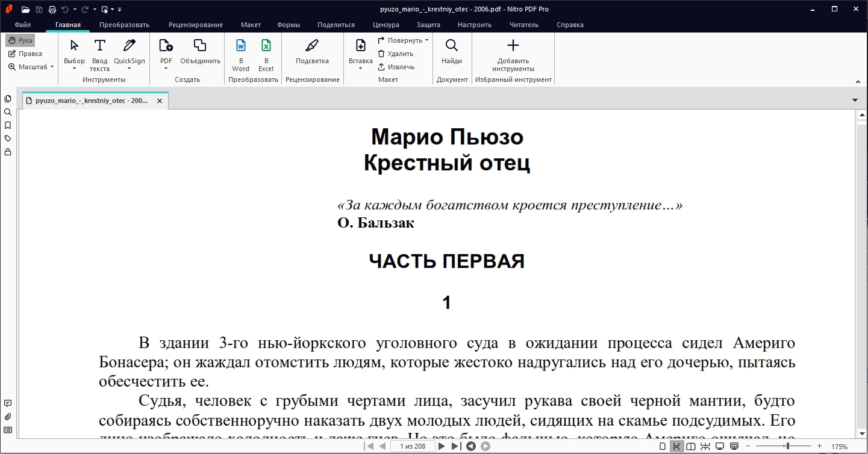Image resolution: width=868 pixels, height=454 pixels.
Task: Click the mouse mode icon in quick access bar
Action: pyautogui.click(x=105, y=10)
